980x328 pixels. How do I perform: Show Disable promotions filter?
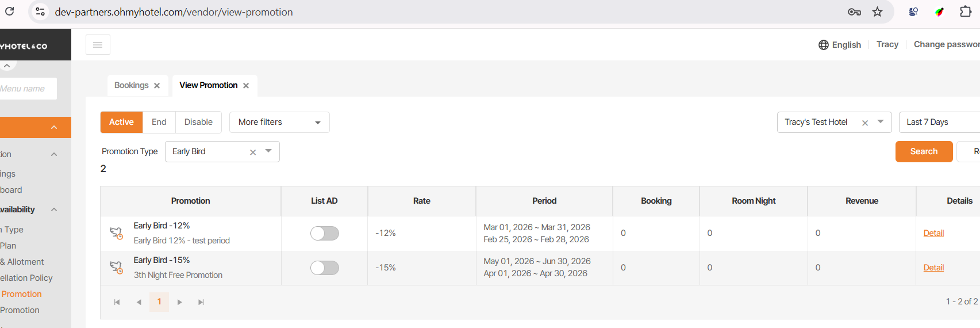click(x=198, y=122)
